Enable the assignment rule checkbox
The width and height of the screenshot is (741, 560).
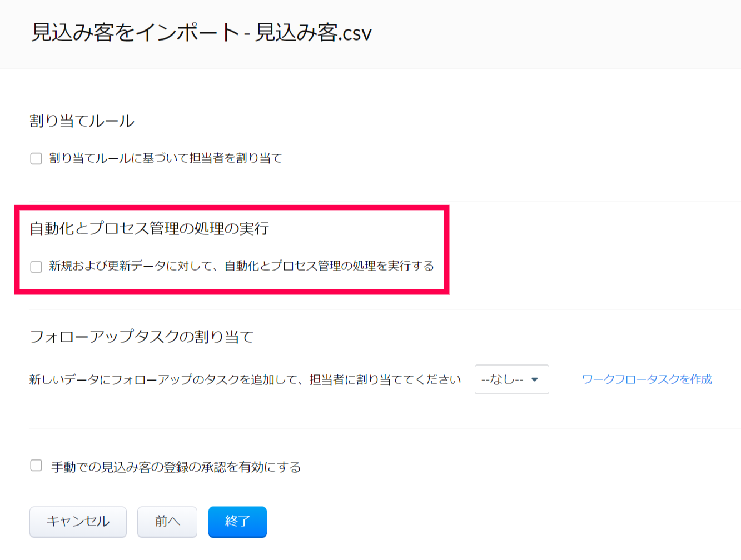(x=36, y=159)
